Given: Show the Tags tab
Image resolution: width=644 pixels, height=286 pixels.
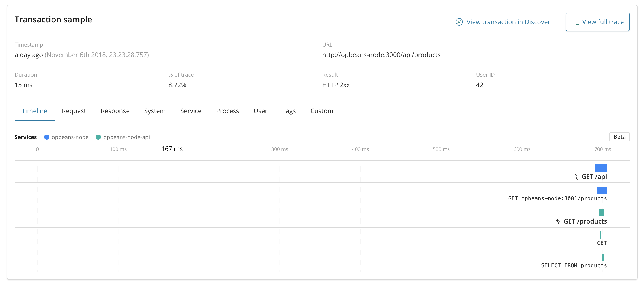Looking at the screenshot, I should tap(289, 111).
